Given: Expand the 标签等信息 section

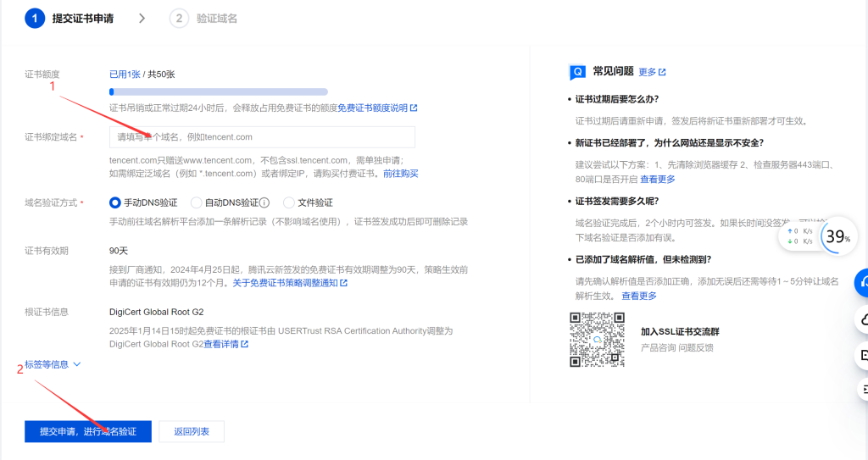Looking at the screenshot, I should pyautogui.click(x=53, y=364).
